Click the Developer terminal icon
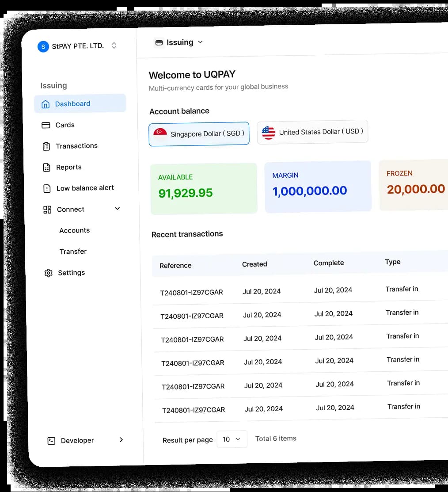The image size is (448, 492). [x=51, y=441]
